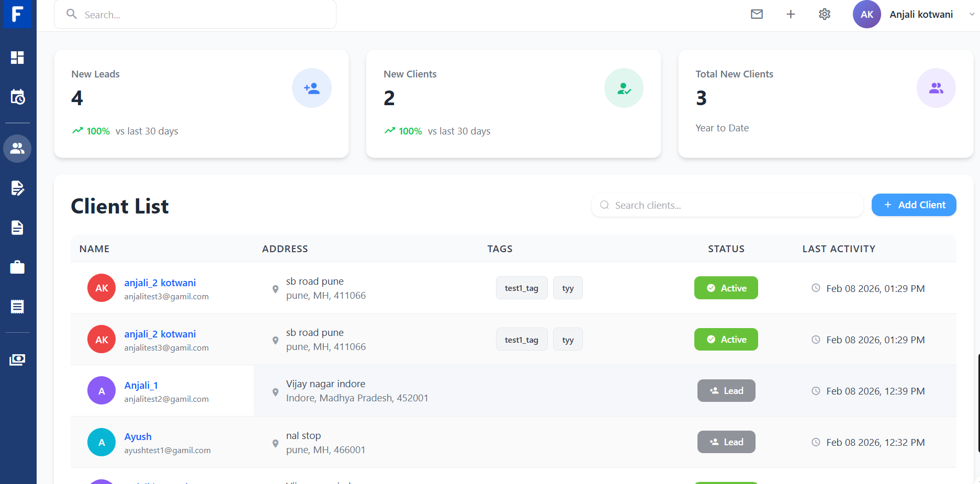
Task: Open the dashboard grid icon in sidebar
Action: click(x=17, y=58)
